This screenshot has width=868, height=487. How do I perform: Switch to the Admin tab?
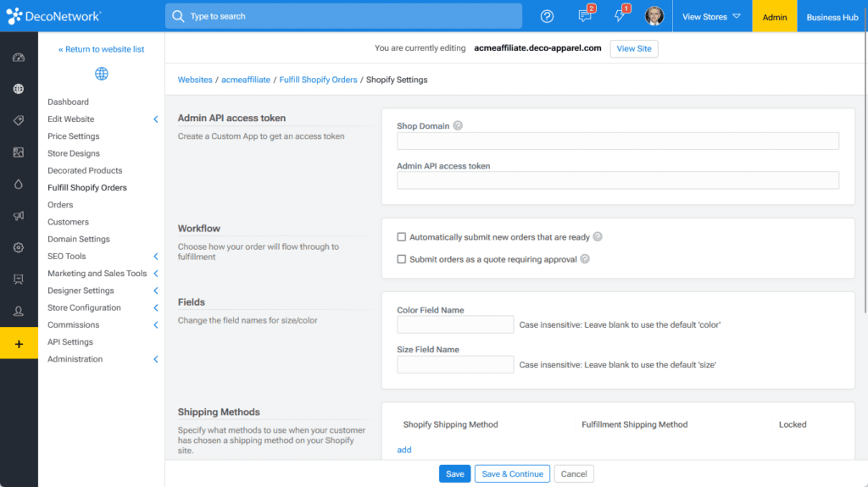[x=775, y=17]
